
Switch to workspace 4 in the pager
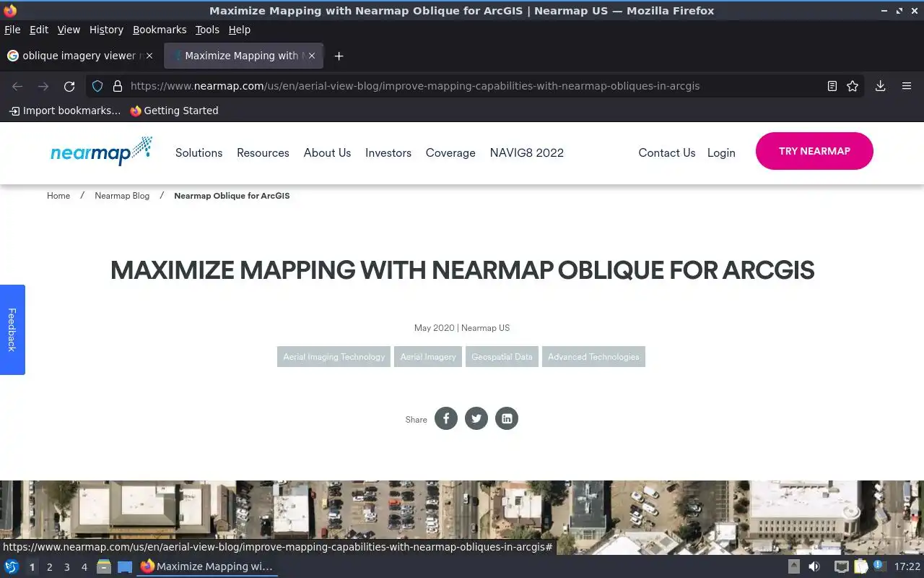[84, 567]
